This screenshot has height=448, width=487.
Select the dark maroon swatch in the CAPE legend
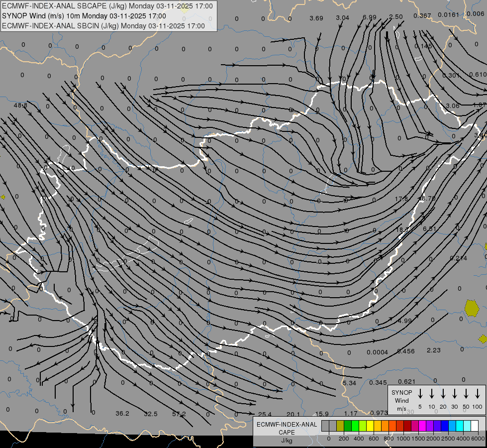click(x=407, y=426)
